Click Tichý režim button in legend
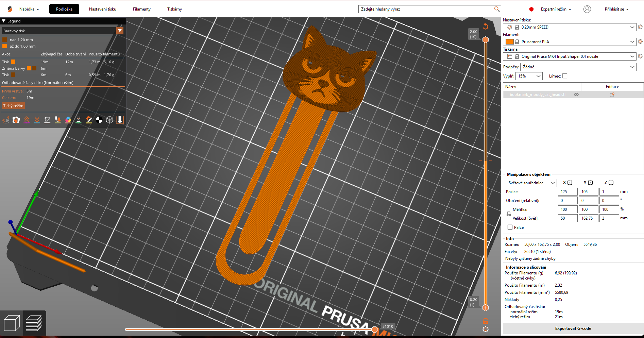This screenshot has width=644, height=338. pyautogui.click(x=13, y=106)
